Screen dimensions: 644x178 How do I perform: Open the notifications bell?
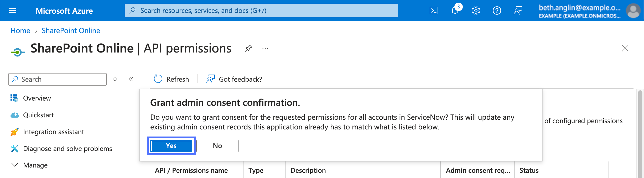[455, 11]
